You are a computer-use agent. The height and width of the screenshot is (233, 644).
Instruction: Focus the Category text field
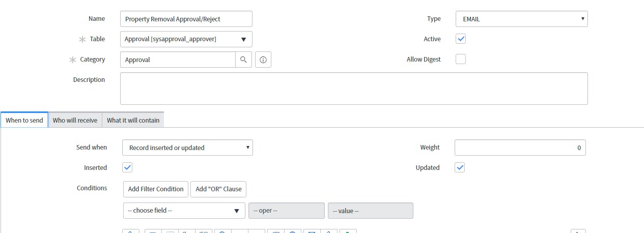pyautogui.click(x=178, y=60)
